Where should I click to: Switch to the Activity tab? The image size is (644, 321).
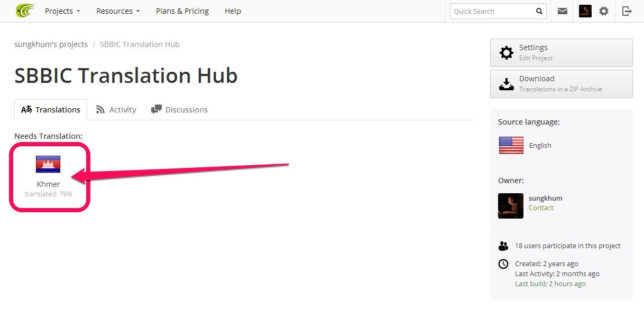116,110
